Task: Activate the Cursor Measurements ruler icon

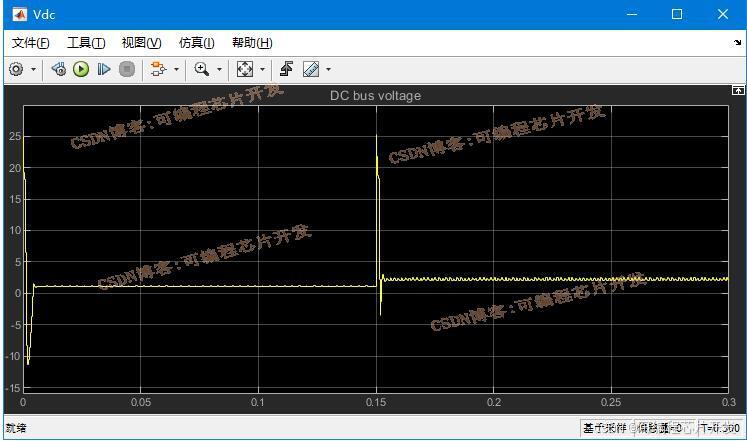Action: (310, 69)
